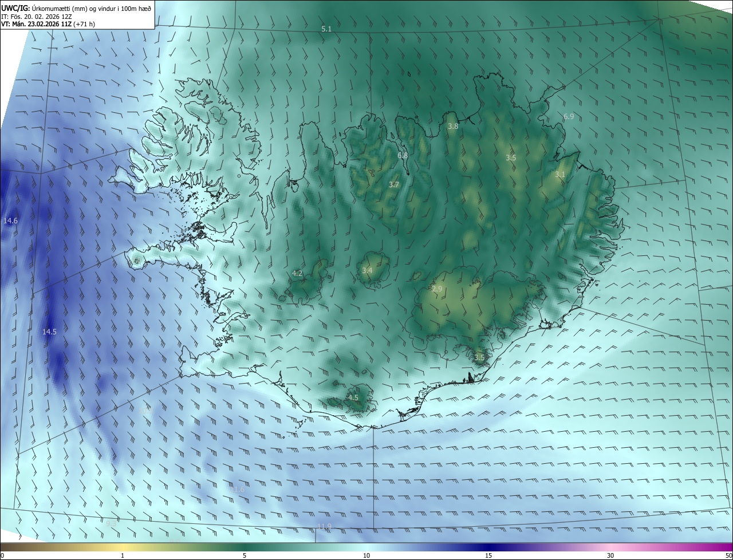Click the 4.2 value on the map

[x=297, y=273]
